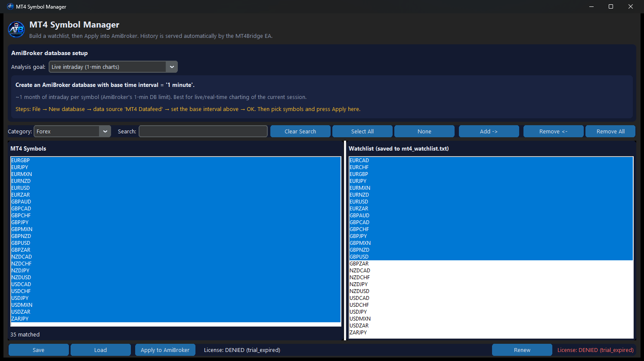Click the Add -> button
The image size is (644, 361).
pyautogui.click(x=489, y=131)
